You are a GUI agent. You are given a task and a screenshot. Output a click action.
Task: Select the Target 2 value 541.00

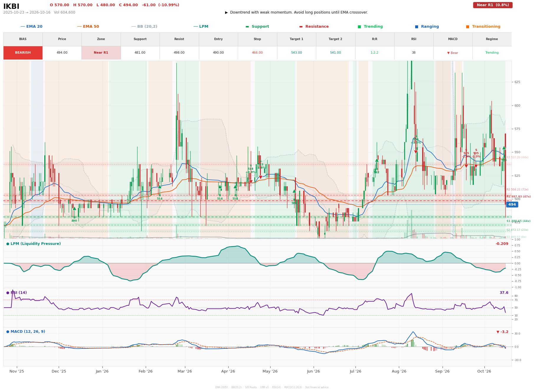tap(335, 53)
